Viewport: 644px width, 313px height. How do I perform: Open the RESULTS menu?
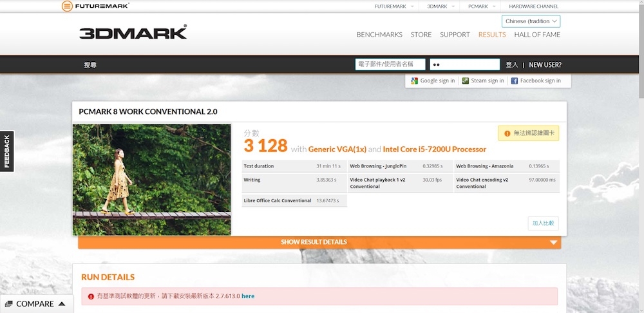pyautogui.click(x=492, y=35)
